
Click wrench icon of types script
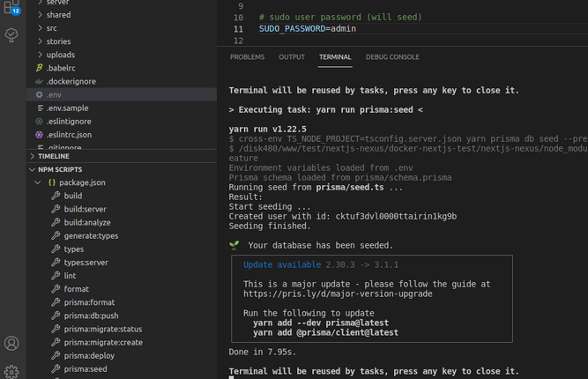(56, 249)
